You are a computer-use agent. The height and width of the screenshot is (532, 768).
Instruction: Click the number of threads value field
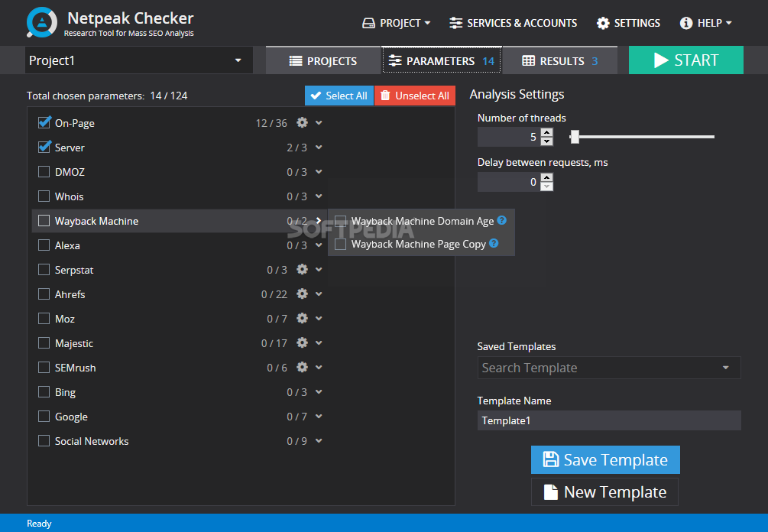(509, 137)
